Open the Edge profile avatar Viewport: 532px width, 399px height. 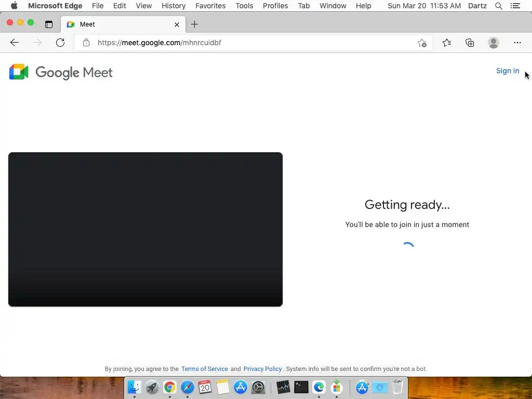click(494, 43)
